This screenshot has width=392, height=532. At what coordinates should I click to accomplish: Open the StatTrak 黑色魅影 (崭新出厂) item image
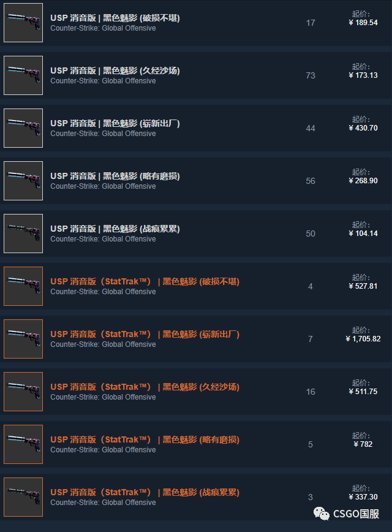(23, 339)
